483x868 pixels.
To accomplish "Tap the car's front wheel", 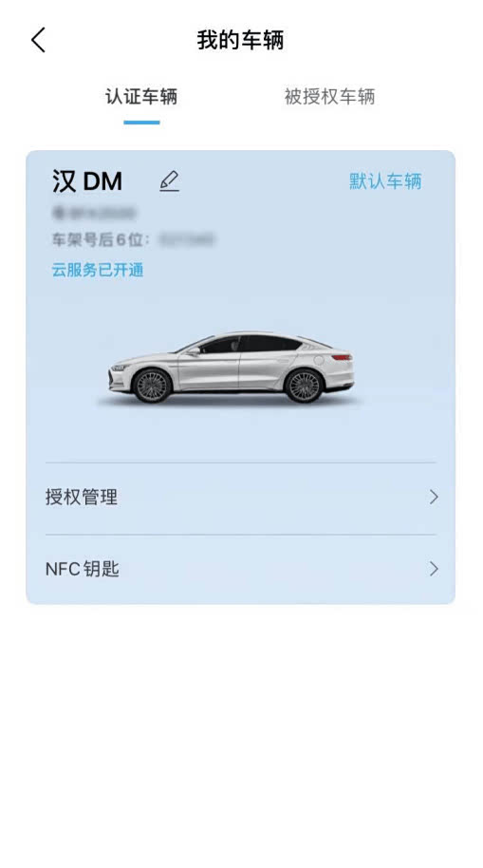I will (x=152, y=386).
